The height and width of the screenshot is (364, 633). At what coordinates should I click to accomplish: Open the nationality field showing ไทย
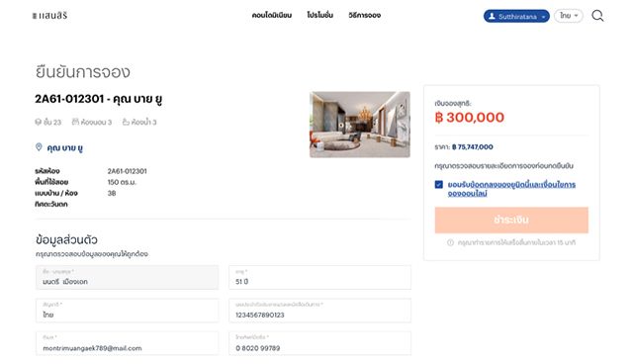tap(128, 311)
